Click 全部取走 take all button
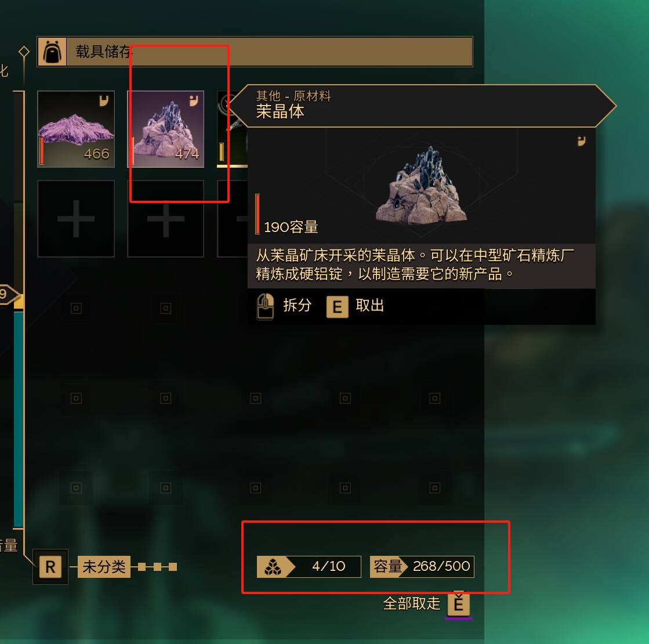Viewport: 649px width, 644px height. pos(411,603)
